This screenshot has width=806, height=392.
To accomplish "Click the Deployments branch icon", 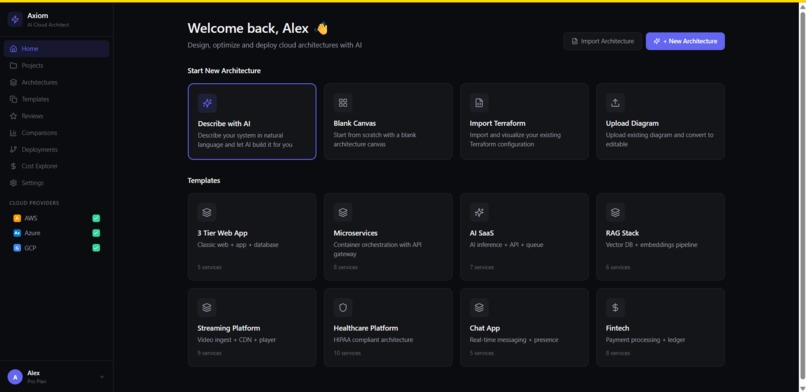I will coord(13,150).
